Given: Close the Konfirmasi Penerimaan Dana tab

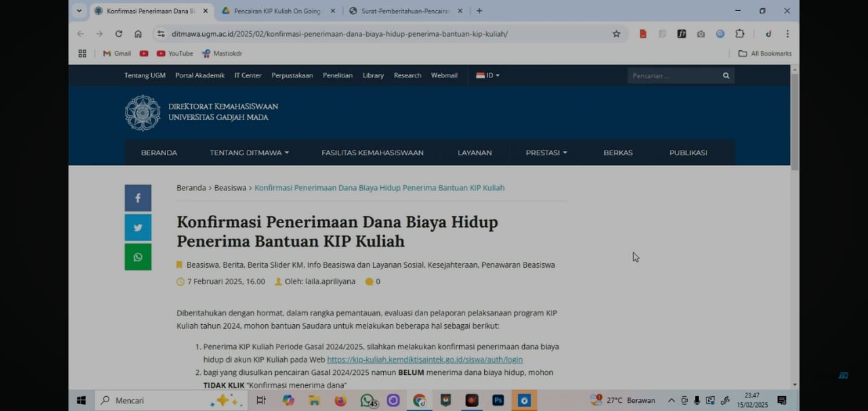Looking at the screenshot, I should click(205, 11).
